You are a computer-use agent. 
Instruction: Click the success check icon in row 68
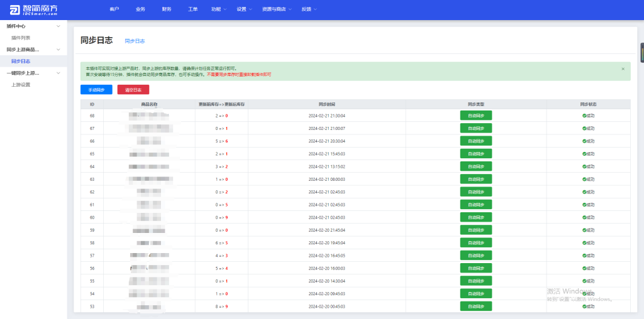[584, 116]
